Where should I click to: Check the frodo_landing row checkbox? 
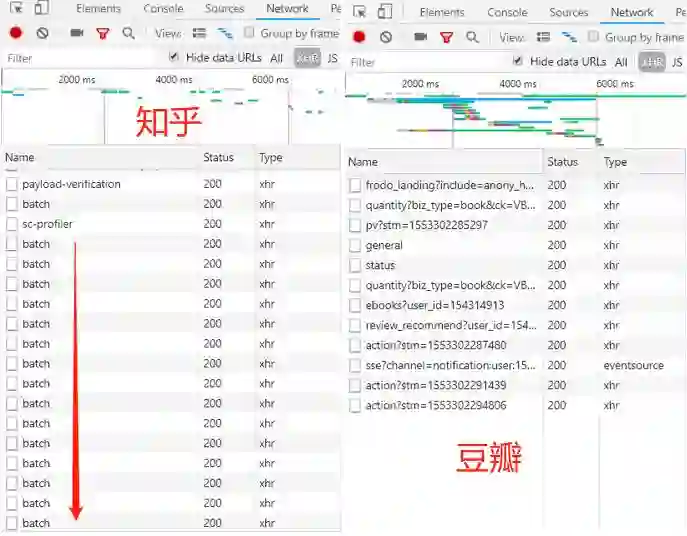click(355, 185)
